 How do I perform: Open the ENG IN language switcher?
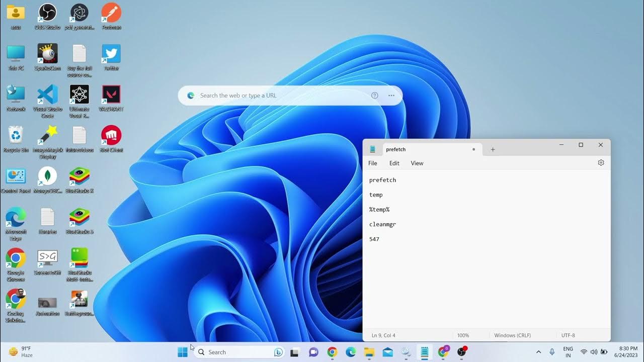[x=568, y=352]
